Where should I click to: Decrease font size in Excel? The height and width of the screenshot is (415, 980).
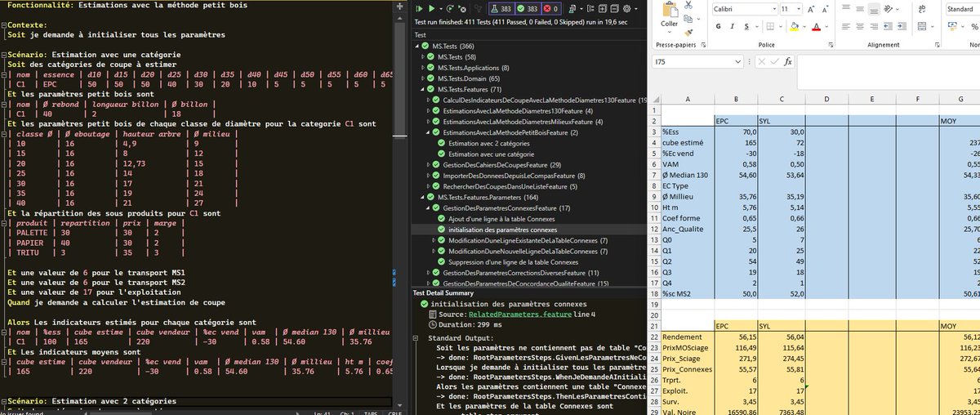tap(825, 9)
